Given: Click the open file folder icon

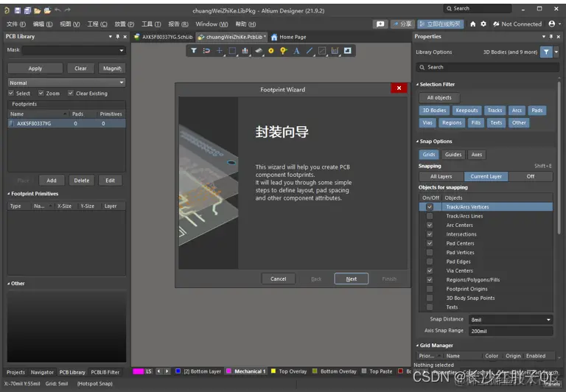Looking at the screenshot, I should click(37, 10).
